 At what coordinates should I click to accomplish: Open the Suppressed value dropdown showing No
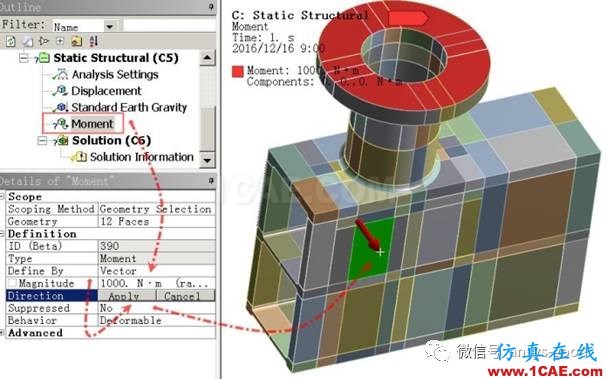tap(157, 308)
